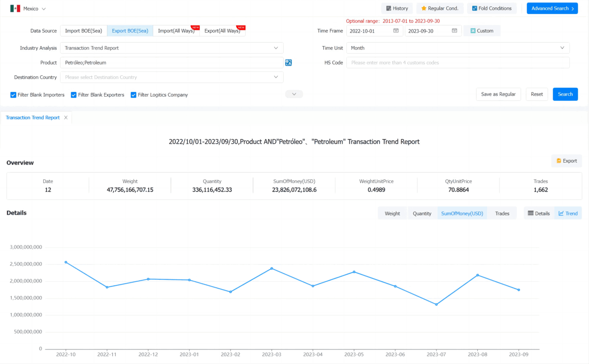Click calendar icon in start date field
Screen dimensions: 589x364
[x=396, y=31]
